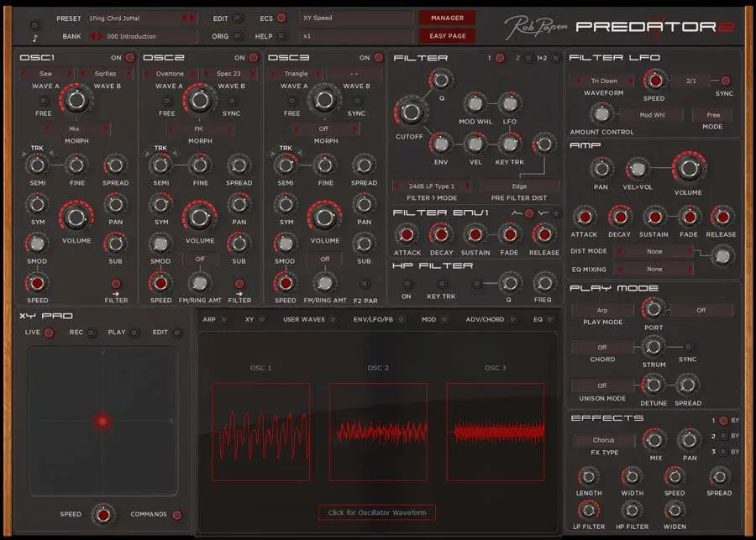
Task: Click the Filter Env Decay knob
Action: click(x=441, y=235)
